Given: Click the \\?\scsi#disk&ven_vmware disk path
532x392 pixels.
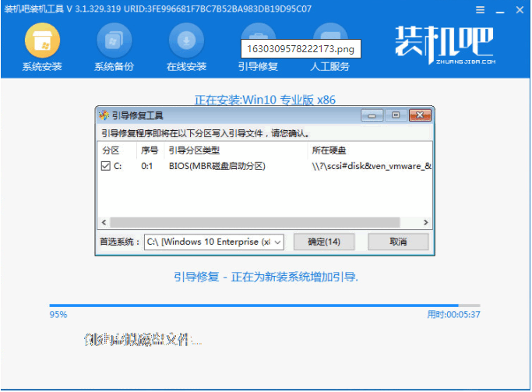Looking at the screenshot, I should pyautogui.click(x=372, y=166).
